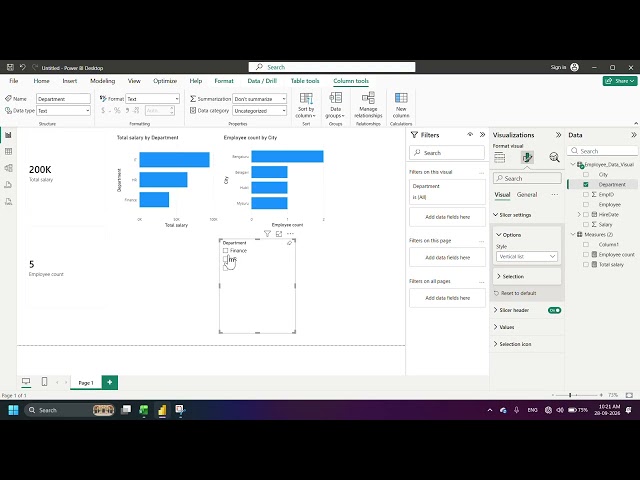Adjust the zoom slider in status bar
Viewport: 640px width, 480px height.
pyautogui.click(x=570, y=395)
